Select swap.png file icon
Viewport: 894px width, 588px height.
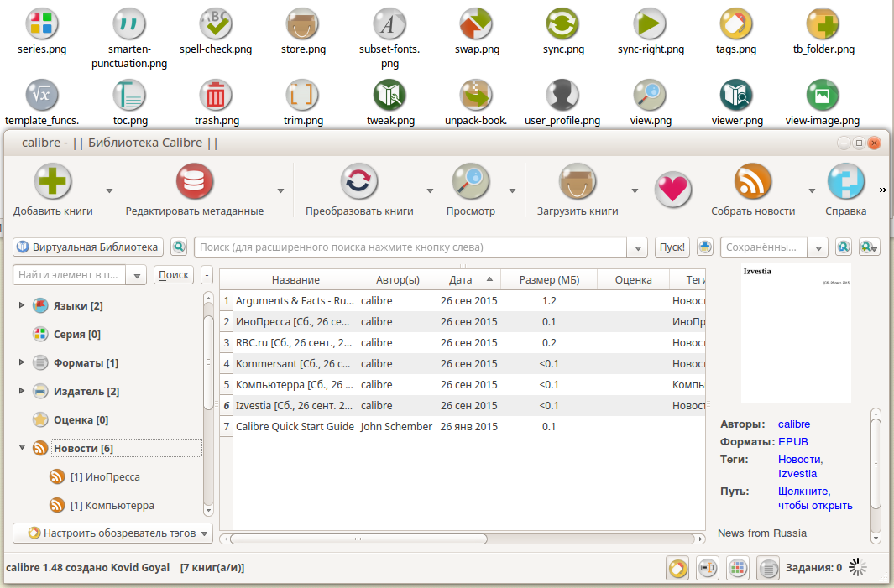pos(476,24)
